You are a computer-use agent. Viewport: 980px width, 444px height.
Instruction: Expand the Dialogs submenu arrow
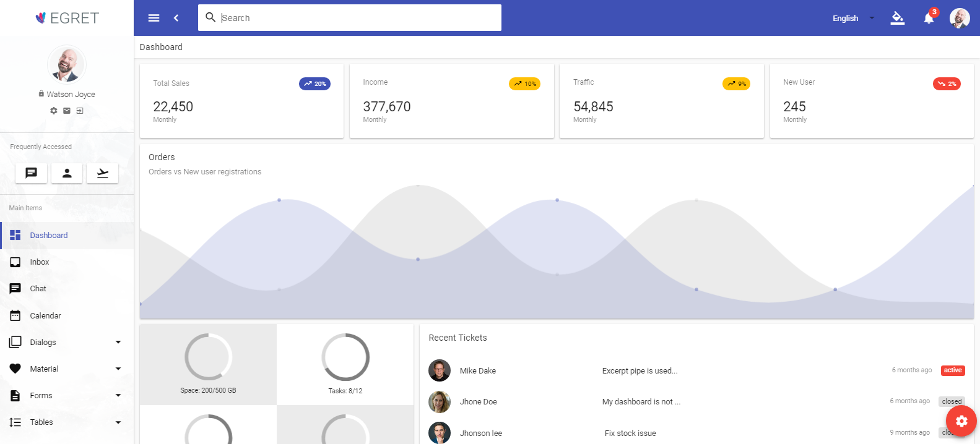pos(118,342)
